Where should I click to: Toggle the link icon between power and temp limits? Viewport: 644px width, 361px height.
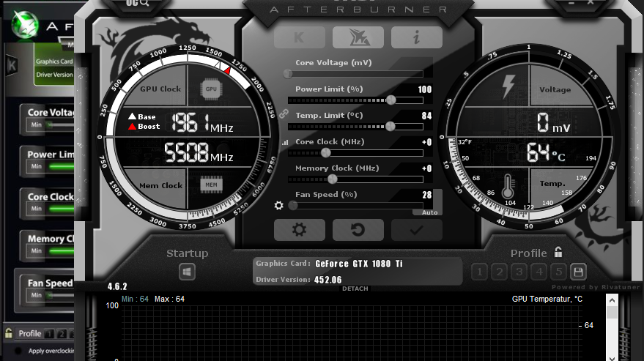coord(284,113)
